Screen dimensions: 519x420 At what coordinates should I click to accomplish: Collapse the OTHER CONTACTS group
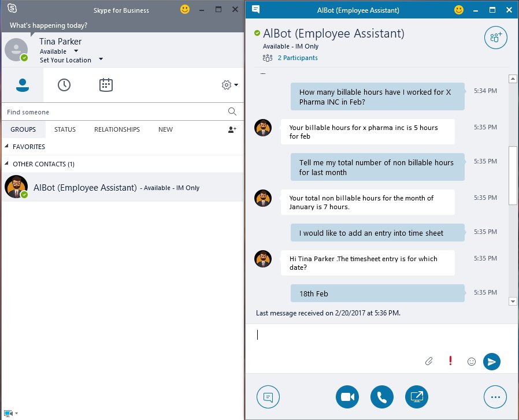tap(6, 163)
